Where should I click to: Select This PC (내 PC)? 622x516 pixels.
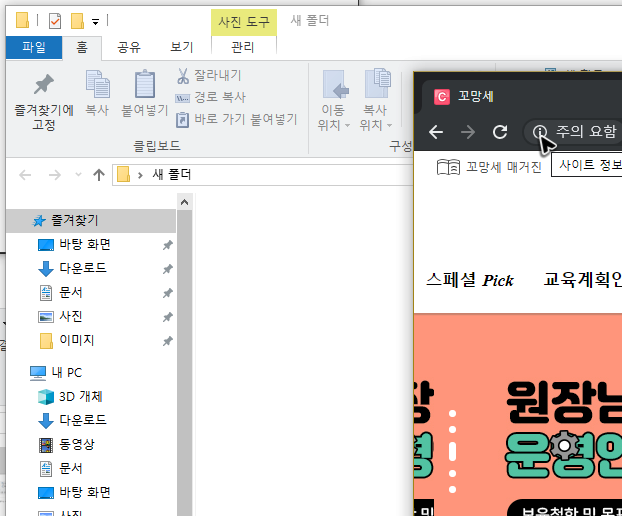click(x=56, y=373)
